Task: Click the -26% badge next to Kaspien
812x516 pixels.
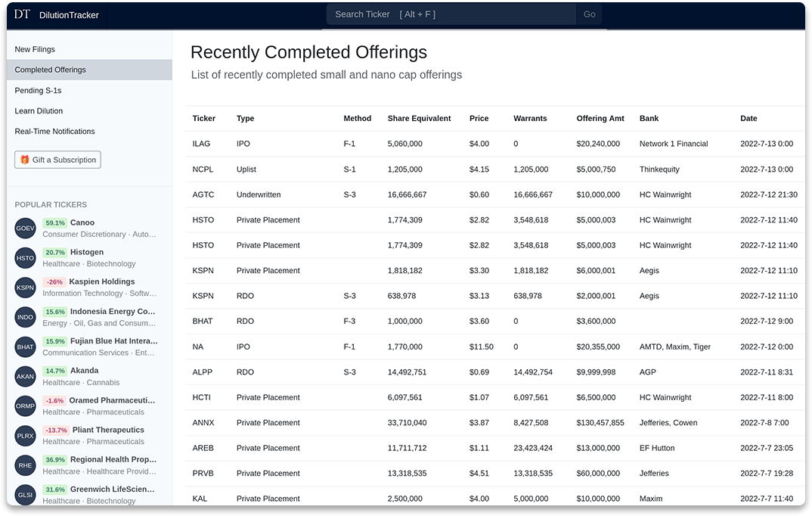Action: pos(54,281)
